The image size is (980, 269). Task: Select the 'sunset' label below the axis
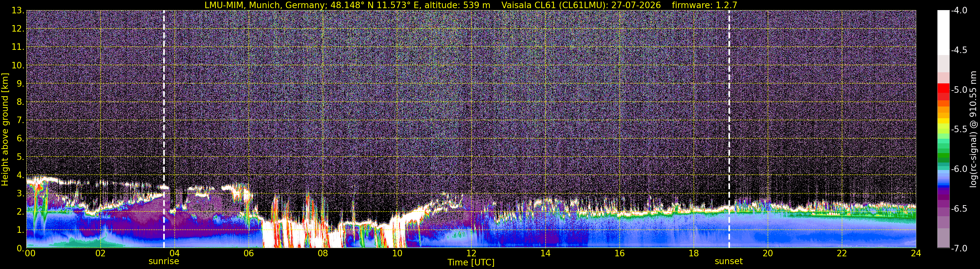point(728,262)
